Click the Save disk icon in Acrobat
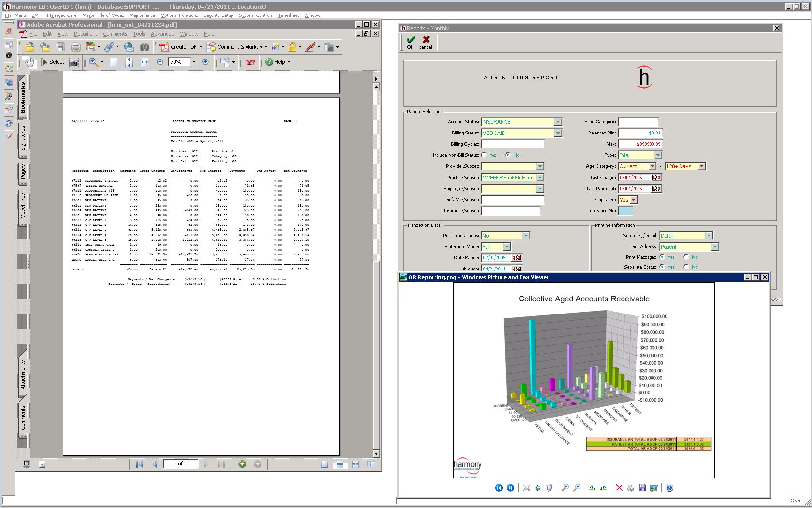The image size is (812, 508). click(60, 47)
